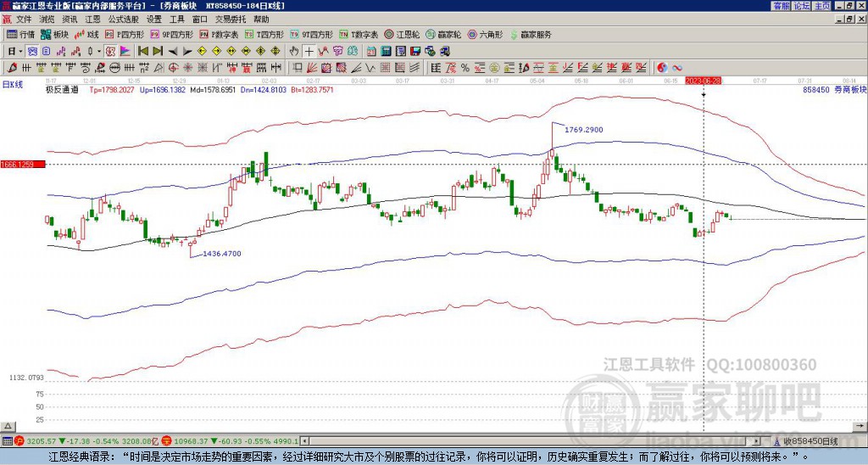Click the red pencil drawing tool

coord(11,68)
